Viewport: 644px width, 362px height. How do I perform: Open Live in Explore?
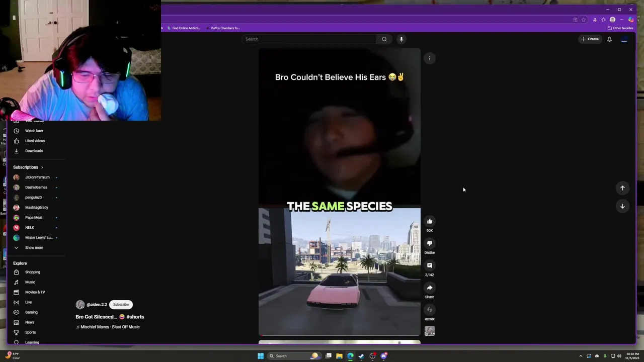point(29,302)
